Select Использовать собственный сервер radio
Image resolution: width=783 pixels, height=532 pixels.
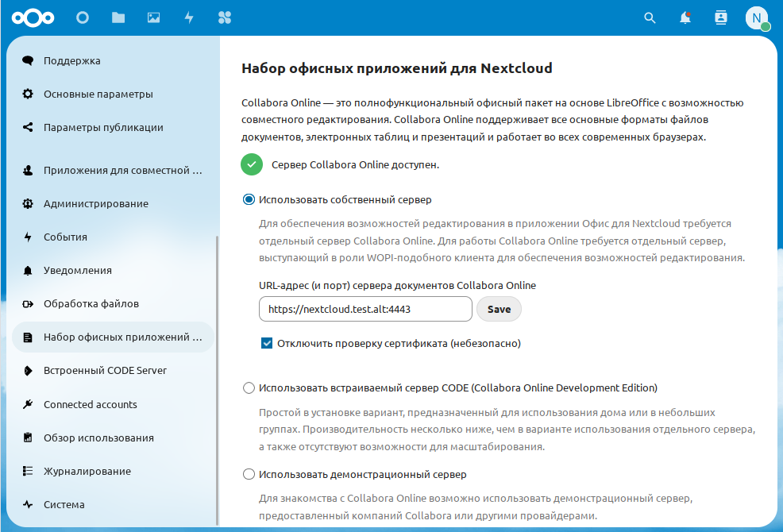(x=249, y=200)
